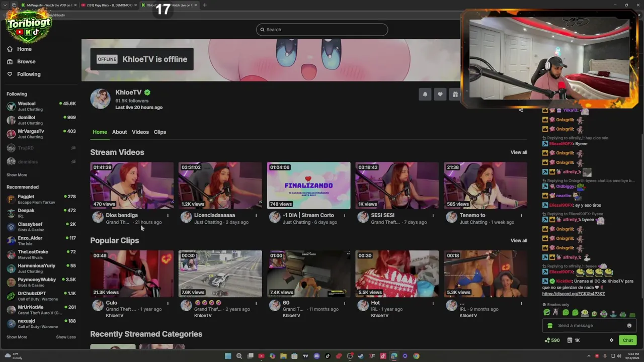Collapse the list with Show Less
644x362 pixels.
(x=66, y=337)
